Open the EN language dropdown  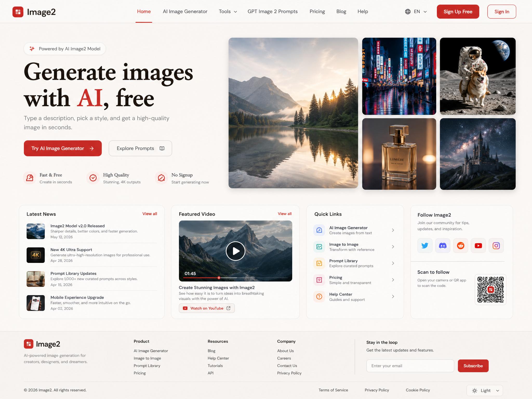pyautogui.click(x=416, y=12)
